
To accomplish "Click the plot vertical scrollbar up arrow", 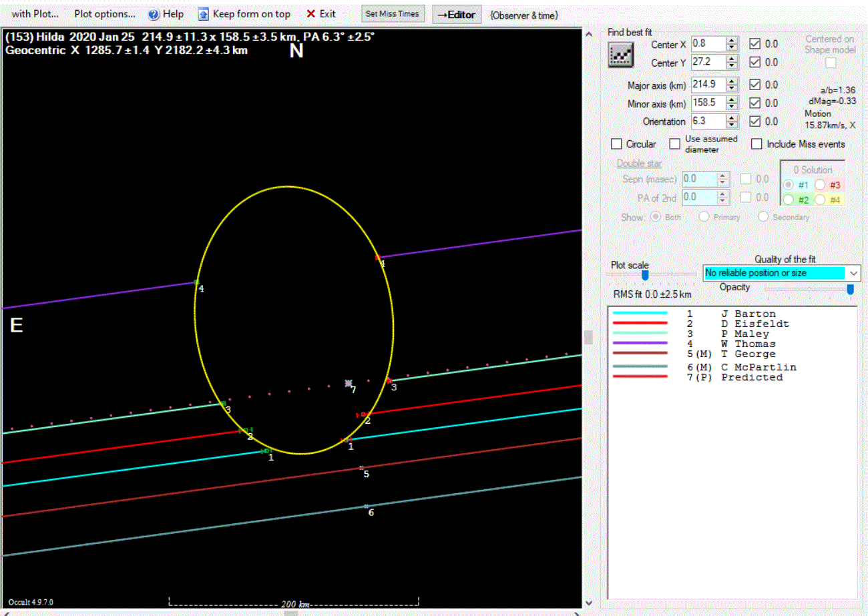I will point(588,34).
